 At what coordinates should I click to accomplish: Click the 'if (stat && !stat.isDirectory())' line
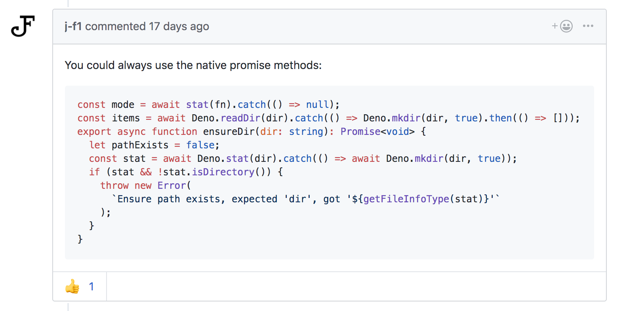pyautogui.click(x=186, y=172)
